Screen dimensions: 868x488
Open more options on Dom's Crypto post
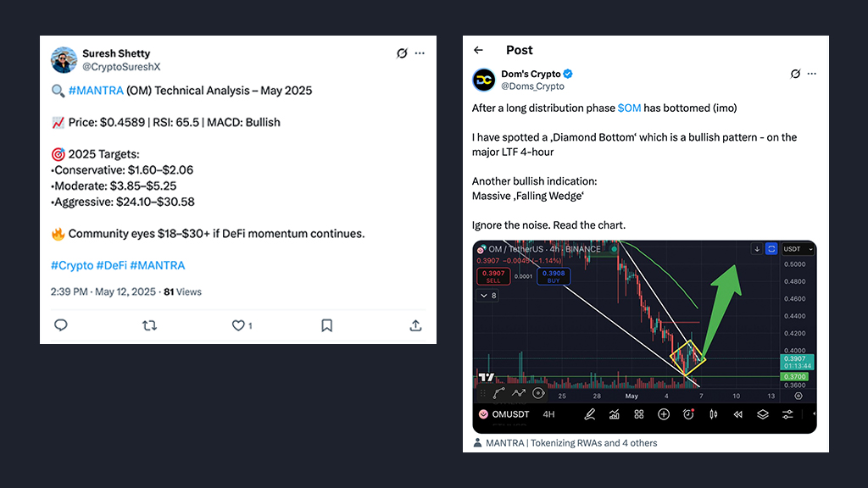click(811, 74)
